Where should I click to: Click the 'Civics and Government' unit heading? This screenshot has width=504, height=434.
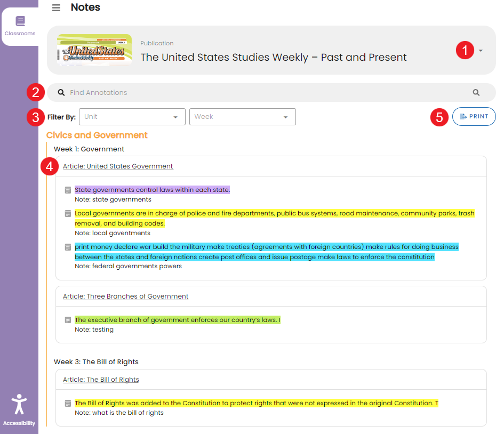click(x=97, y=135)
